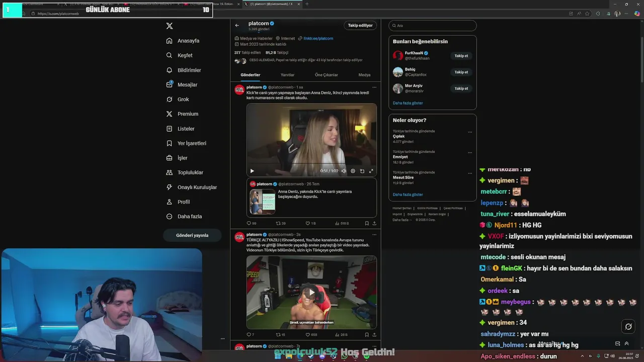Open more options for Mesut Süre trend
644x362 pixels.
(x=470, y=173)
